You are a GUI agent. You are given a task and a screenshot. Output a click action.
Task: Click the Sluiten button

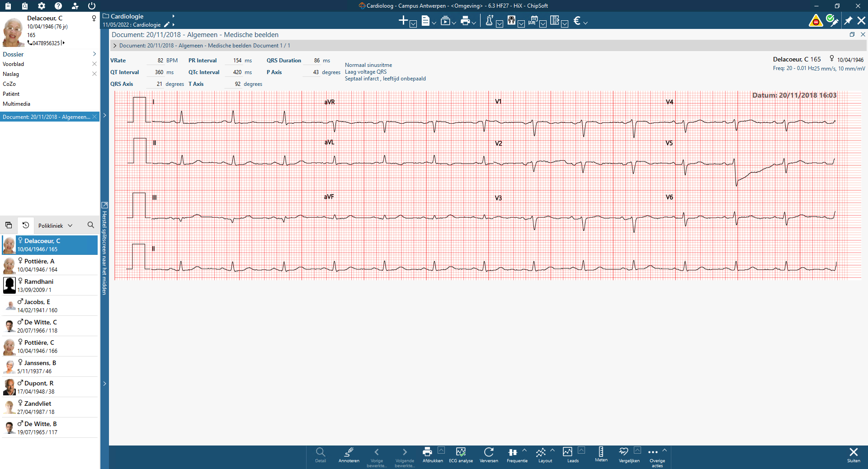click(x=854, y=454)
